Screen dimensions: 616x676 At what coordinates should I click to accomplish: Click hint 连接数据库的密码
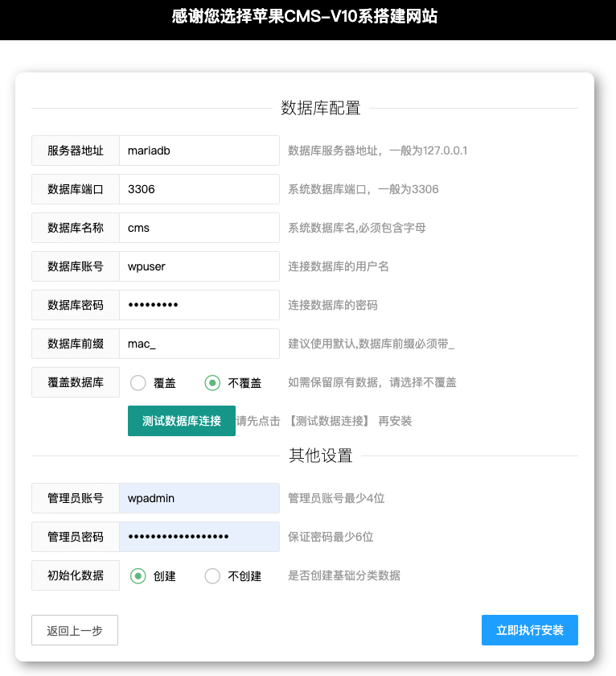[x=333, y=305]
